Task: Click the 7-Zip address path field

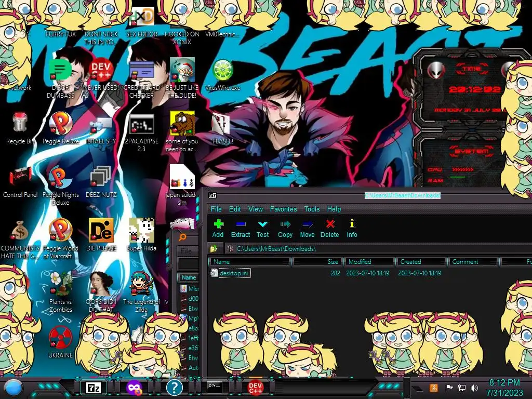Action: [378, 249]
